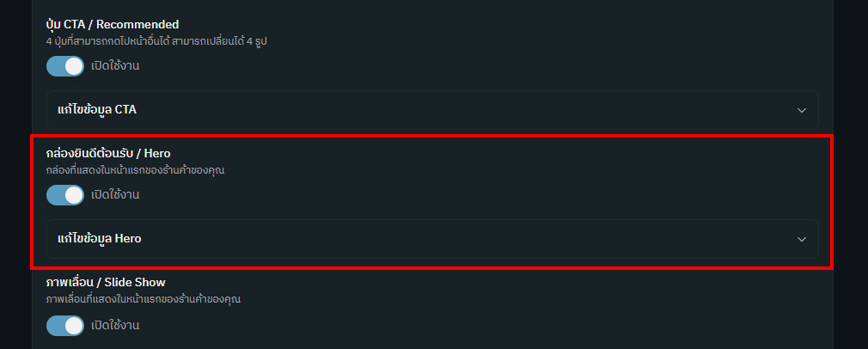This screenshot has height=349, width=868.
Task: Click the chevron arrow on แก้ไขข้อมูล Hero
Action: pyautogui.click(x=801, y=239)
